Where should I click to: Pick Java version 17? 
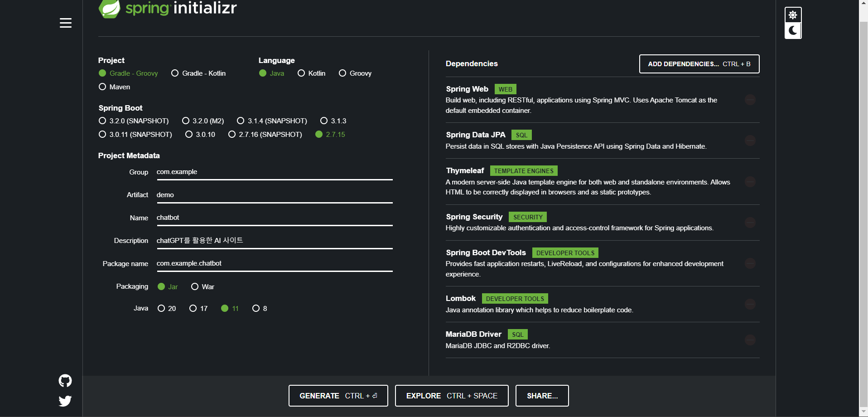click(x=198, y=309)
